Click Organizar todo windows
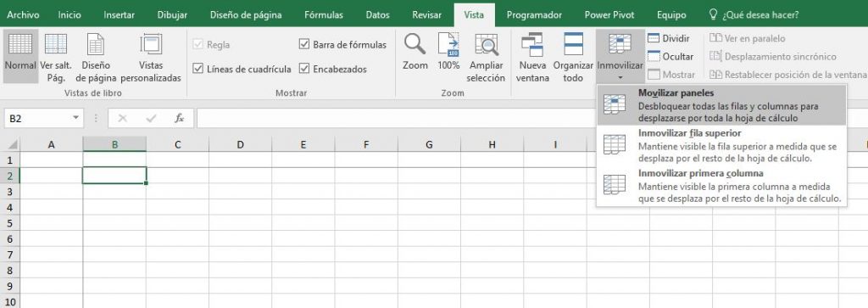Viewport: 868px width, 308px height. (573, 57)
